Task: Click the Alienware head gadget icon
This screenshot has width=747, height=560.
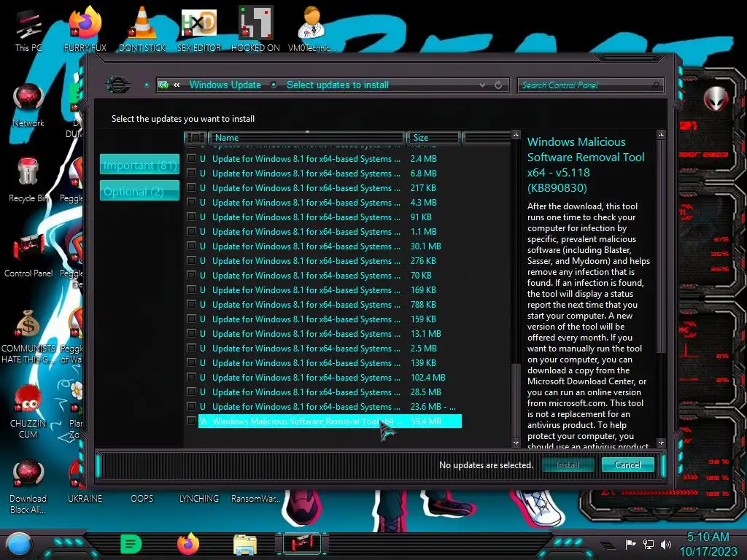Action: coord(716,98)
